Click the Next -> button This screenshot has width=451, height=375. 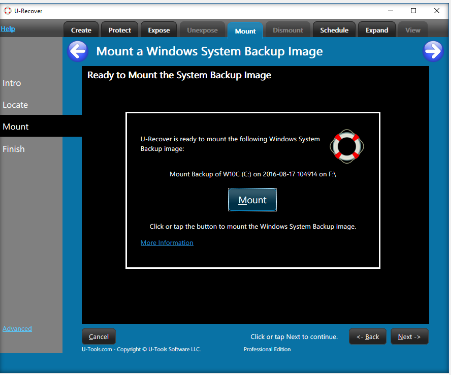click(409, 336)
